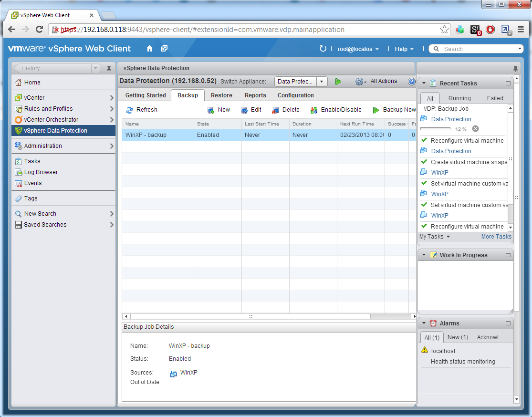Open WinXP link under Create virtual machine snapshot

point(440,172)
